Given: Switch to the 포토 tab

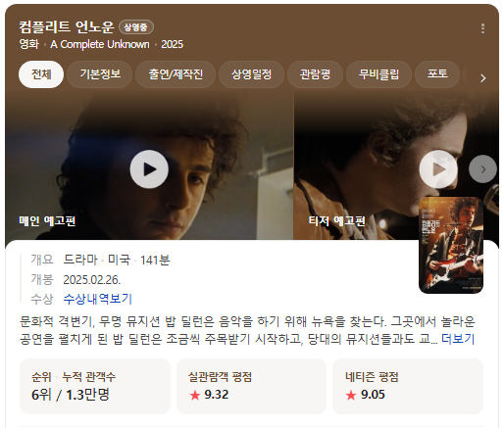Looking at the screenshot, I should click(x=437, y=74).
